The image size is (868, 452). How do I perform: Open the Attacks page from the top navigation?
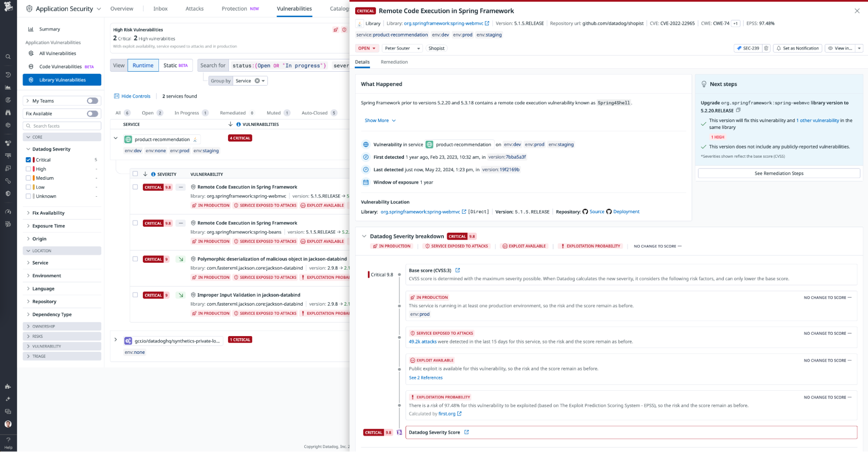pos(194,8)
